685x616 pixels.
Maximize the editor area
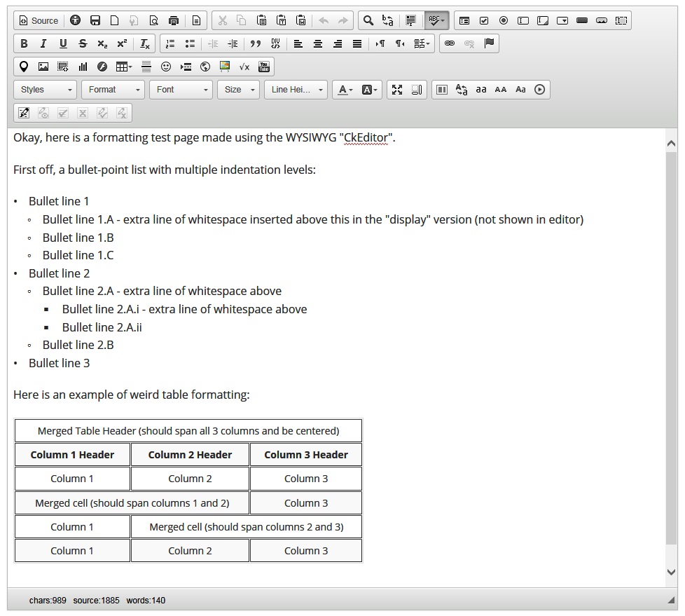[x=397, y=90]
